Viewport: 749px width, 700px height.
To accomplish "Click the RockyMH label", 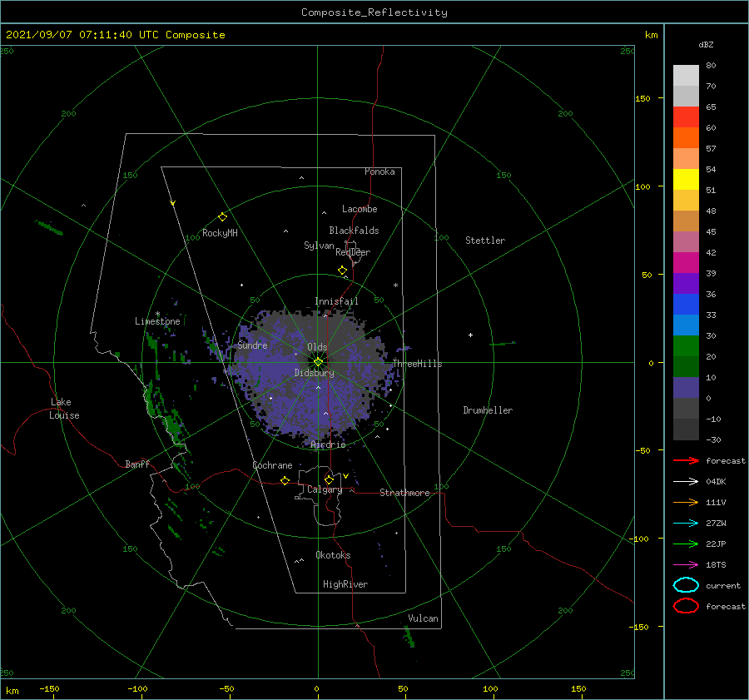I will coord(220,233).
